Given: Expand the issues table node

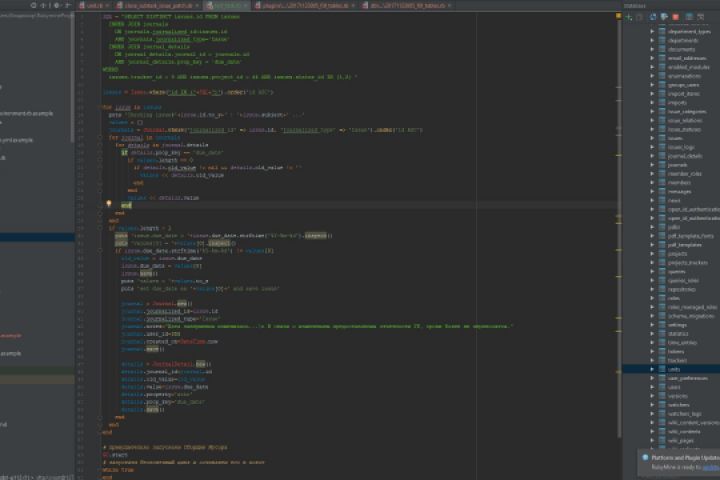Looking at the screenshot, I should point(652,138).
